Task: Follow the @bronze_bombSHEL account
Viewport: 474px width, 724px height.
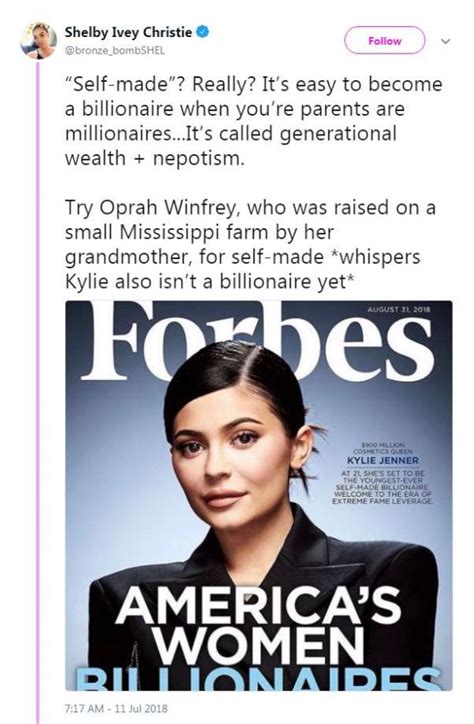Action: (384, 41)
